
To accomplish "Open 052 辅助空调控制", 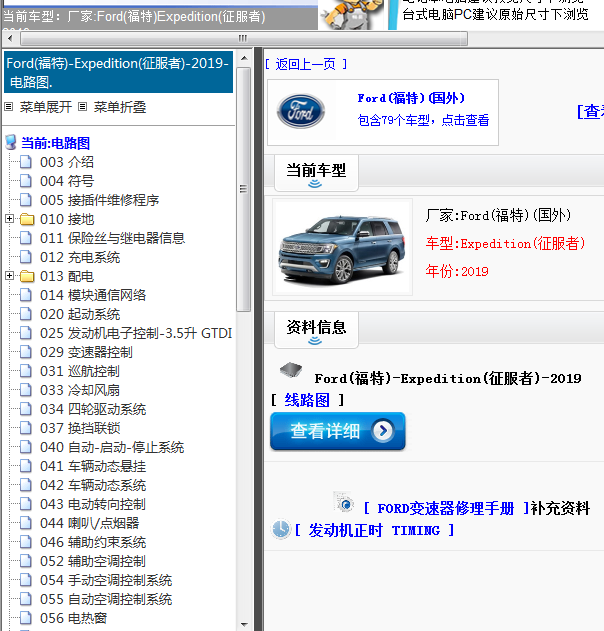I will click(93, 561).
